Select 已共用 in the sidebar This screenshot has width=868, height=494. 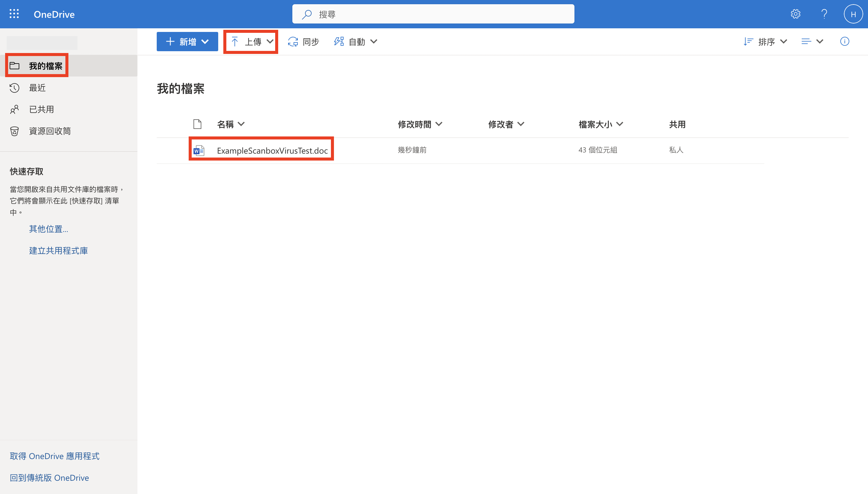coord(69,110)
